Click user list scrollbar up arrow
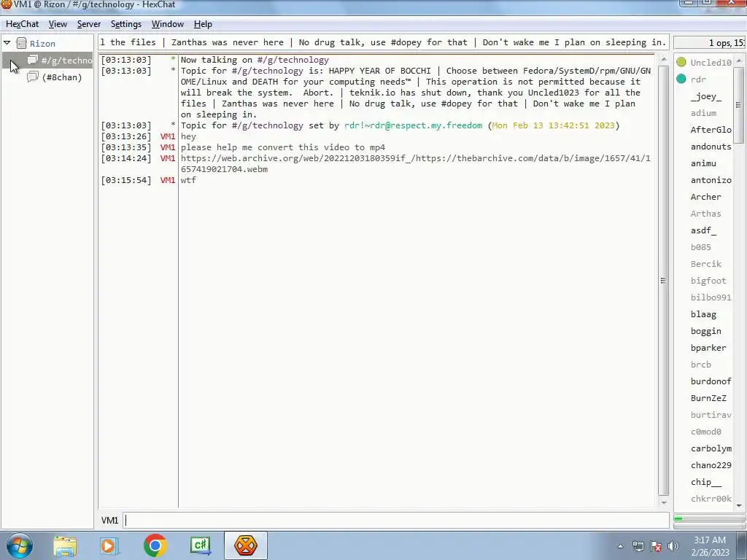The image size is (747, 560). click(x=739, y=61)
